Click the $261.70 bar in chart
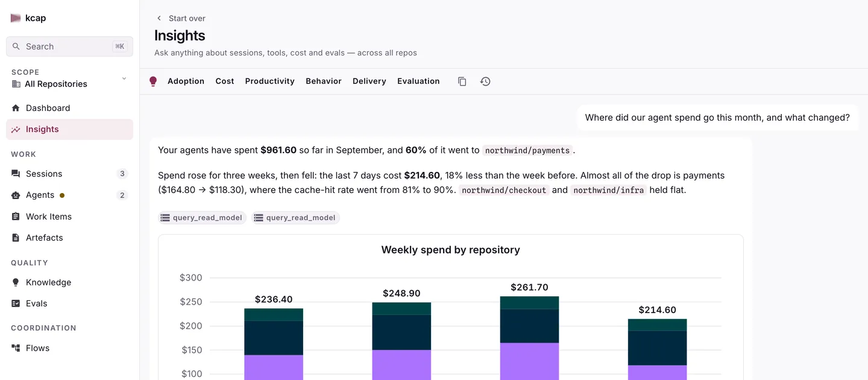This screenshot has height=380, width=868. 529,338
